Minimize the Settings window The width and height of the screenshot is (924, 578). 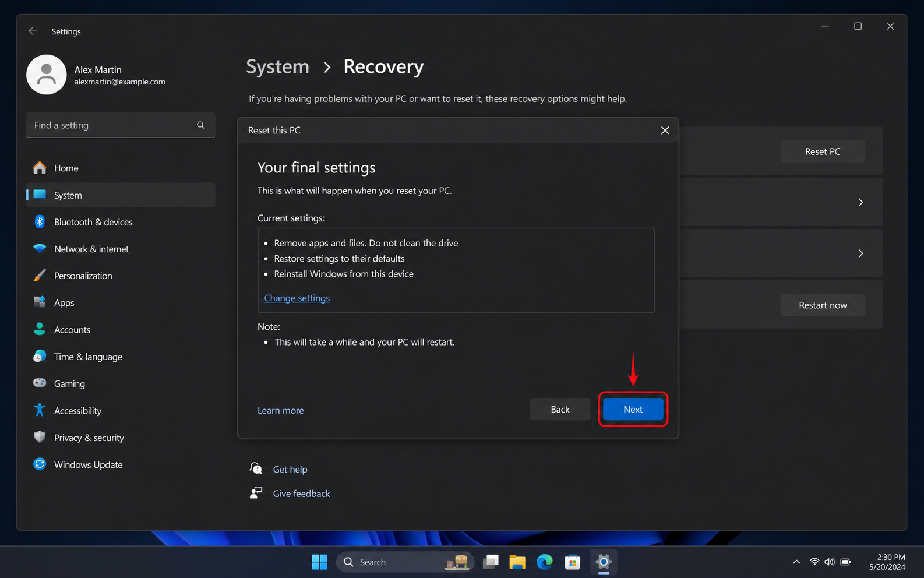click(x=825, y=26)
